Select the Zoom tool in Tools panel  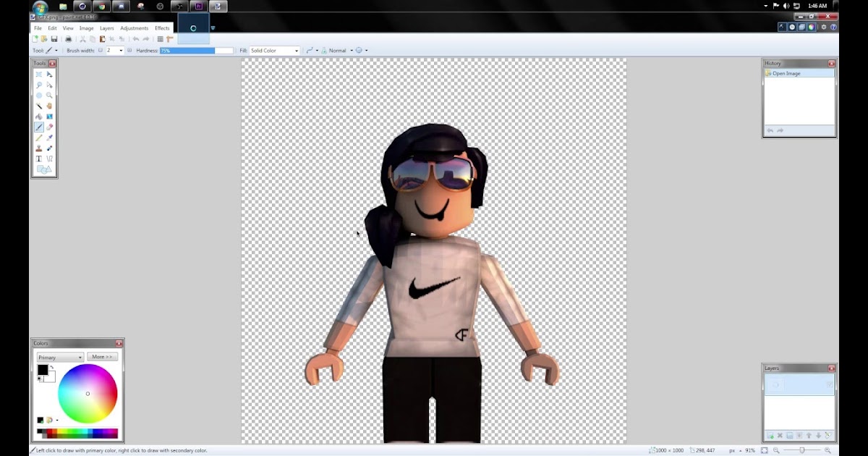49,95
